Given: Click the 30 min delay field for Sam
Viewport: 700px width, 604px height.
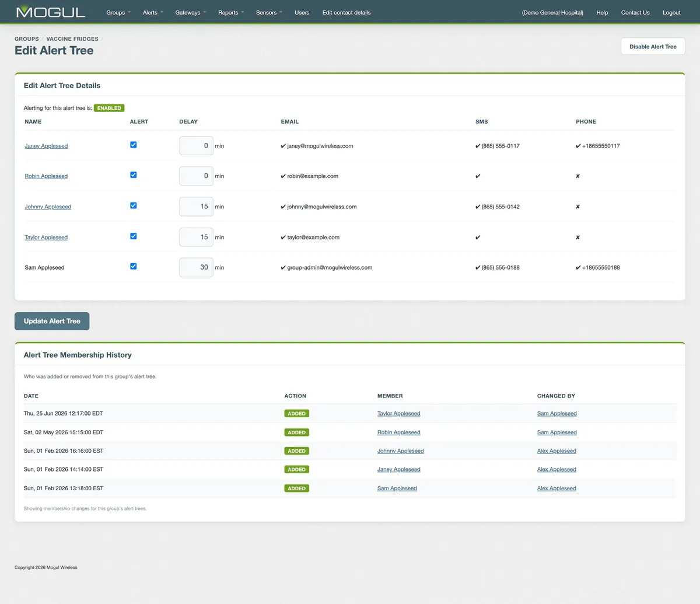Looking at the screenshot, I should click(196, 267).
